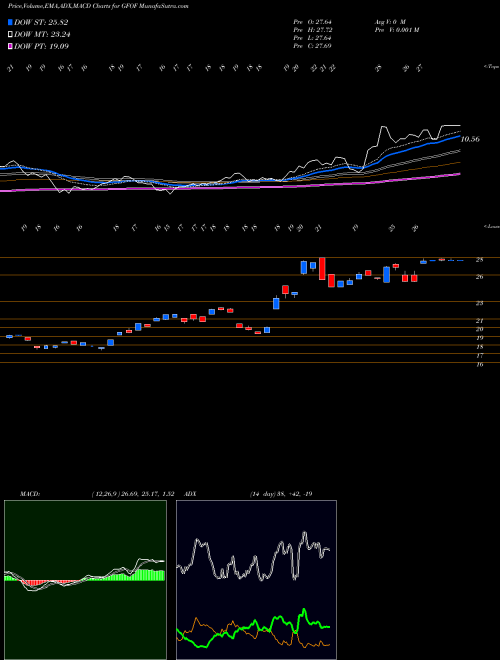Click the 'Pre L: 27.64' low value
The width and height of the screenshot is (500, 660).
coord(312,38)
